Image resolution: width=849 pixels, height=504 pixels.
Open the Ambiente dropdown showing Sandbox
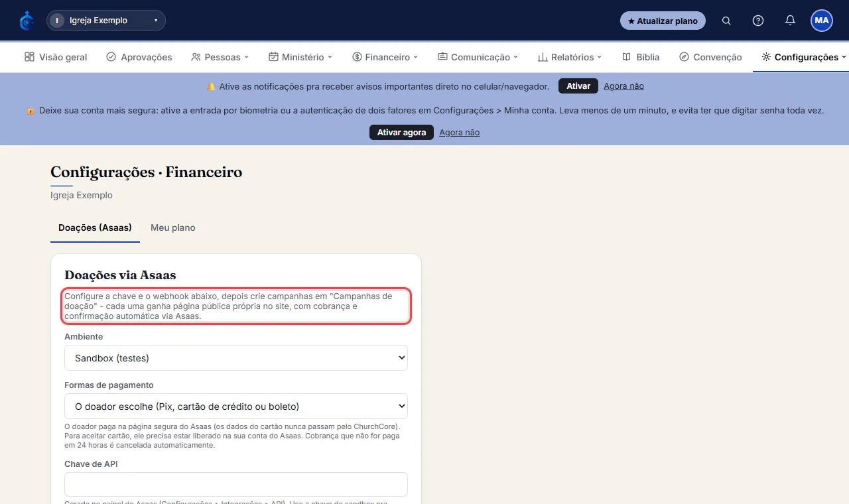236,358
